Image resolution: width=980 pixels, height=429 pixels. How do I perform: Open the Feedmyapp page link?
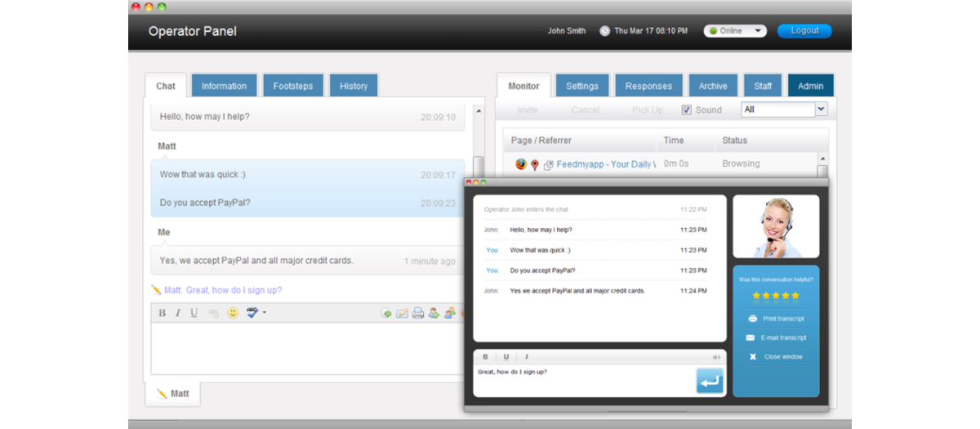605,164
